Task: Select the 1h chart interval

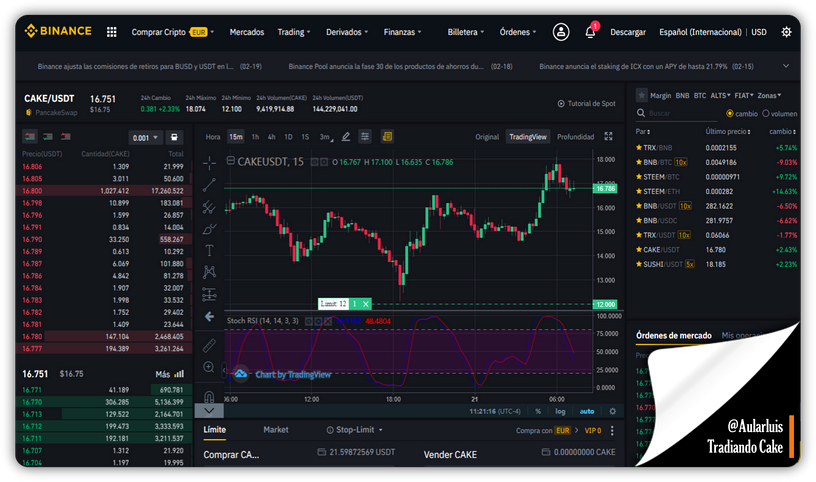Action: pos(255,137)
